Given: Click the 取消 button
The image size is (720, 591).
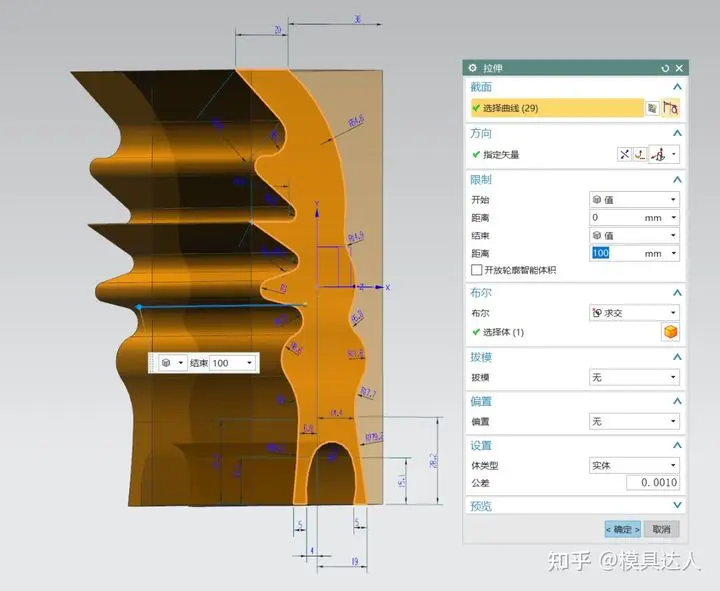Looking at the screenshot, I should pyautogui.click(x=661, y=529).
